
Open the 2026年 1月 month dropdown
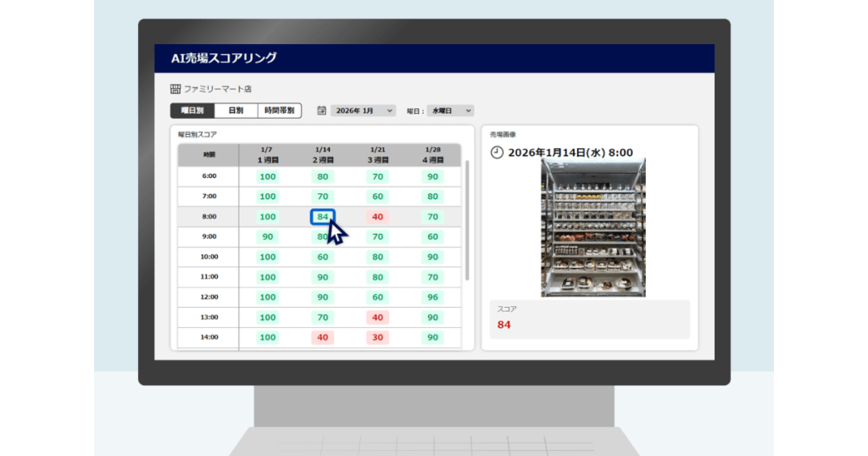[x=364, y=110]
